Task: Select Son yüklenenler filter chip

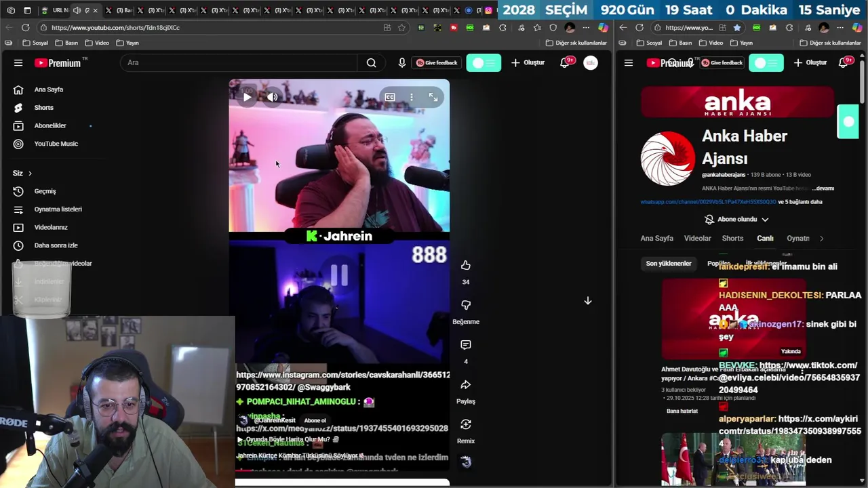Action: pyautogui.click(x=669, y=264)
